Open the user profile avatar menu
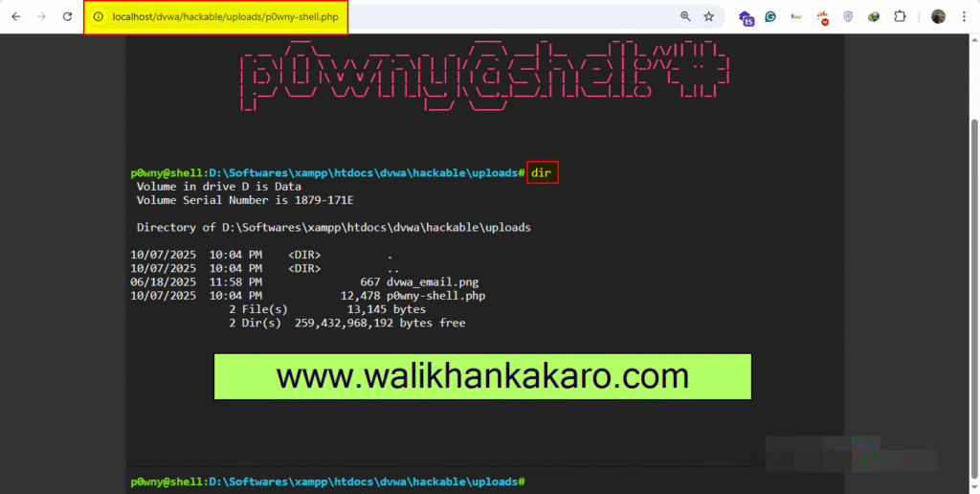 click(x=938, y=16)
